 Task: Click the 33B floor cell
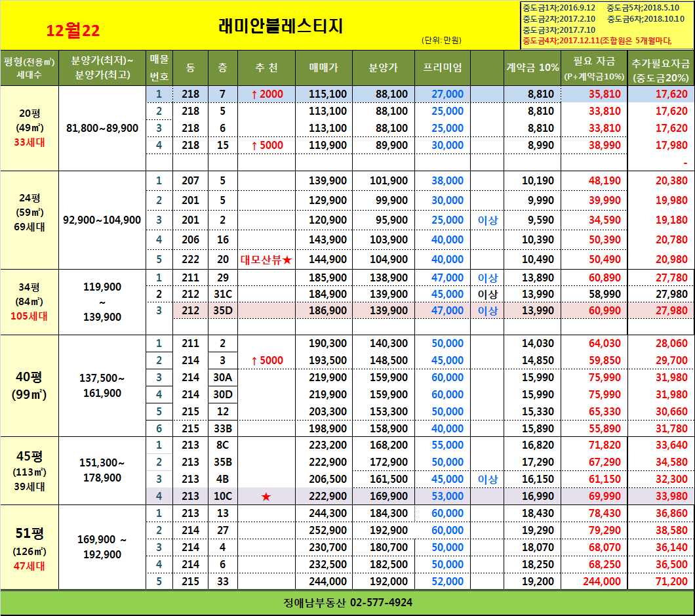pyautogui.click(x=223, y=429)
